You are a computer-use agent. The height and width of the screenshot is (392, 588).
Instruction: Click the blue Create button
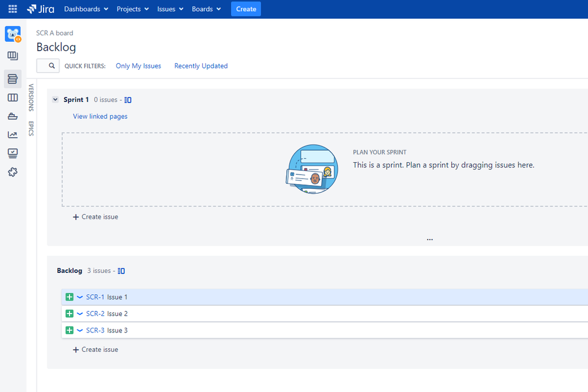[x=246, y=9]
